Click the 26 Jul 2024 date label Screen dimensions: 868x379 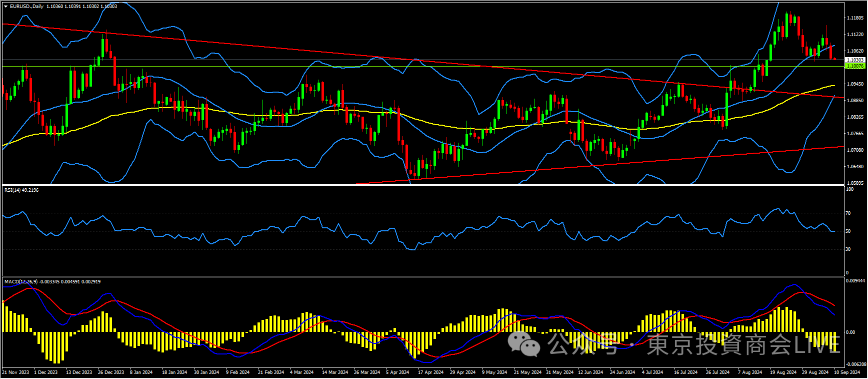tap(717, 372)
